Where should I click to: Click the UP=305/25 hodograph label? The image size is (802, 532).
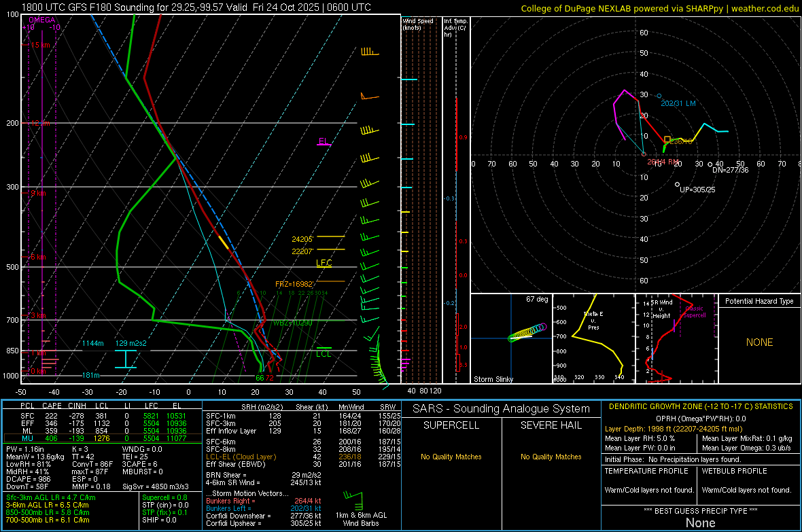click(697, 190)
